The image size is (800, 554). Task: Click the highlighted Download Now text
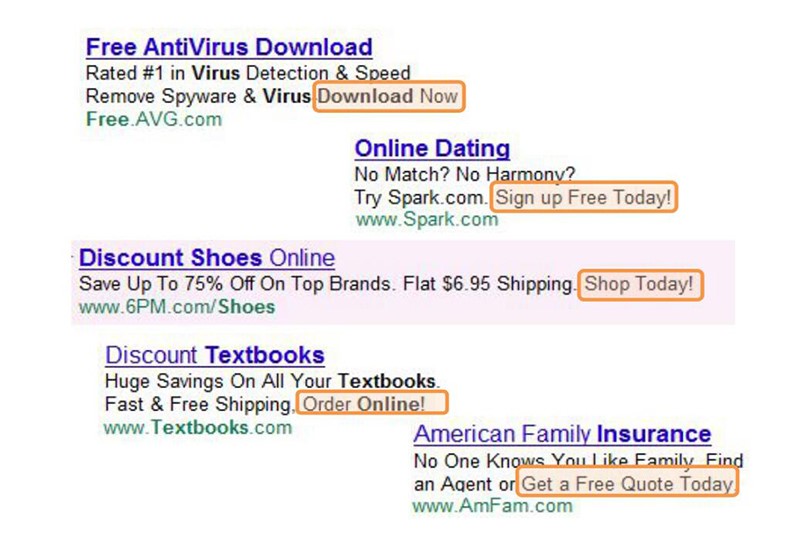[x=388, y=96]
